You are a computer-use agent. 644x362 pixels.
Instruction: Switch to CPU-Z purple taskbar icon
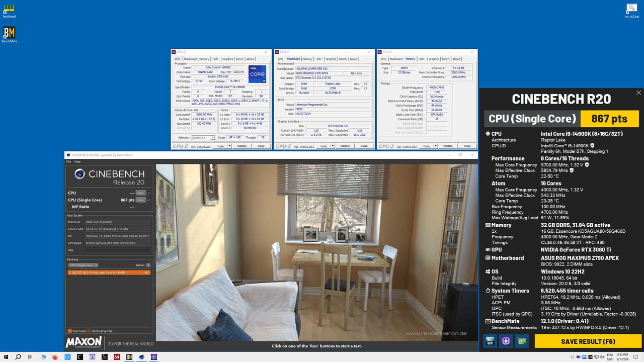[154, 357]
